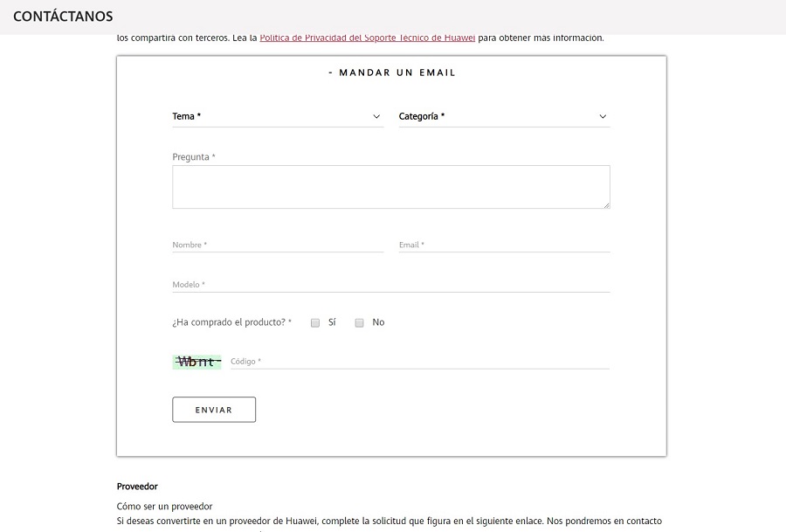Expand the Categoría dropdown
The width and height of the screenshot is (786, 532).
503,116
